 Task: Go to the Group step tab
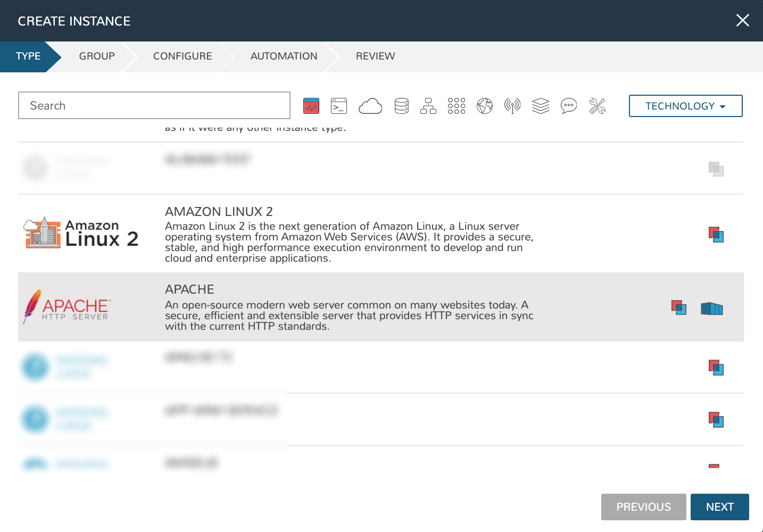coord(97,56)
